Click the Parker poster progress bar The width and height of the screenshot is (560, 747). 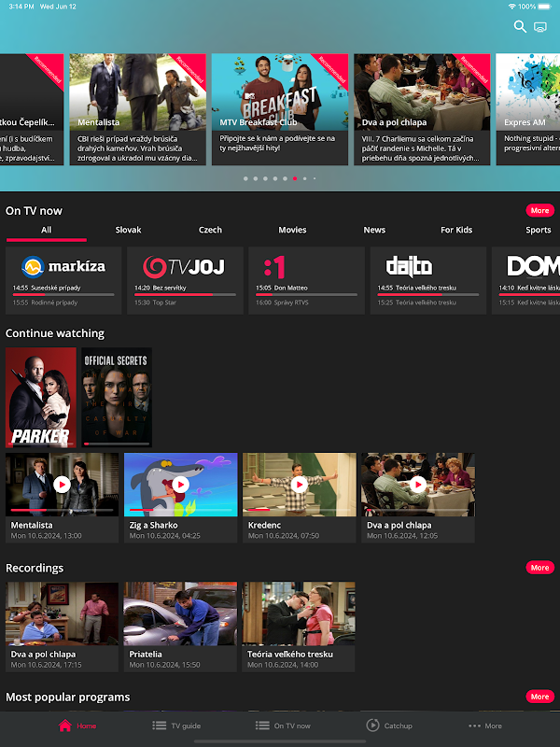click(x=41, y=444)
